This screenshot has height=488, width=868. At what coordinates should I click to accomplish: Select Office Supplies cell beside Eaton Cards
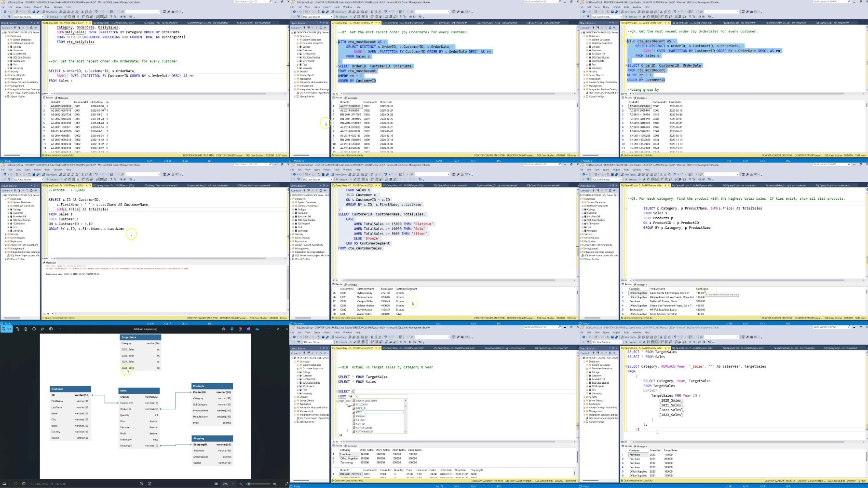pos(638,293)
